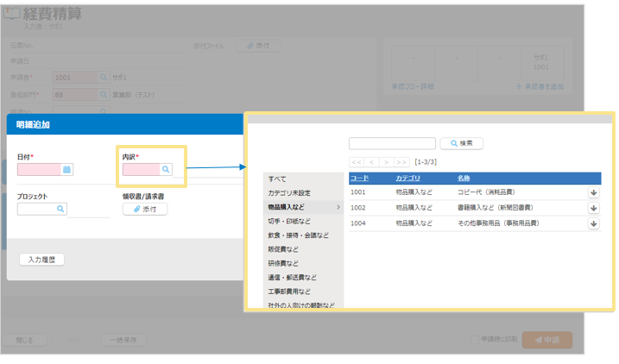Jump to the last results page

(401, 161)
